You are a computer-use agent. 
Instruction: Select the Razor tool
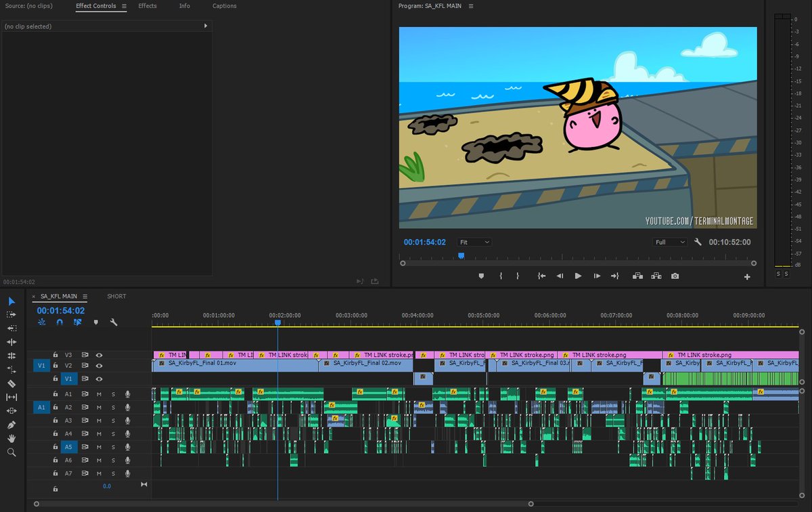click(12, 383)
